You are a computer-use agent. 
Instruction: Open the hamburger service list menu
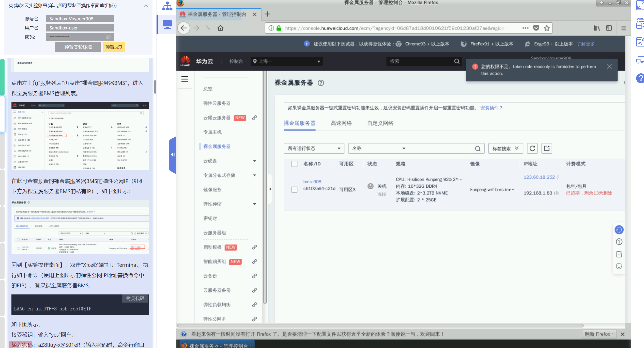click(x=185, y=79)
